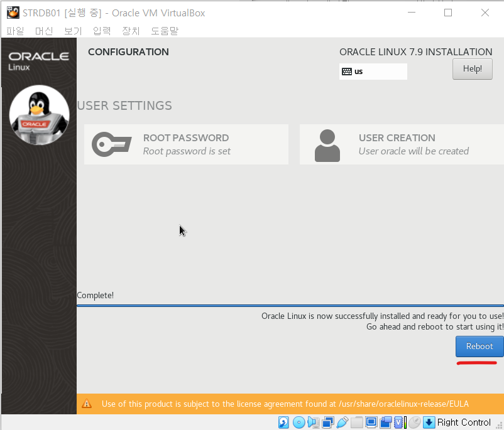Click the warning triangle in license banner
504x430 pixels.
coord(87,404)
